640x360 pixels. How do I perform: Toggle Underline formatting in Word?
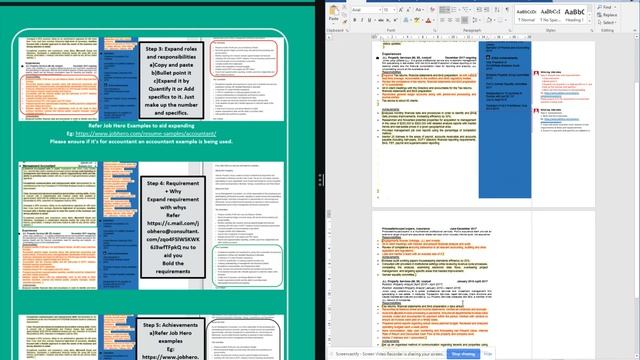(369, 20)
